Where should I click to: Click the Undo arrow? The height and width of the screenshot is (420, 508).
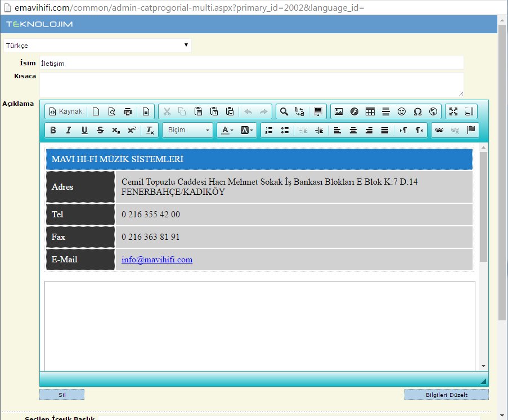pos(248,111)
